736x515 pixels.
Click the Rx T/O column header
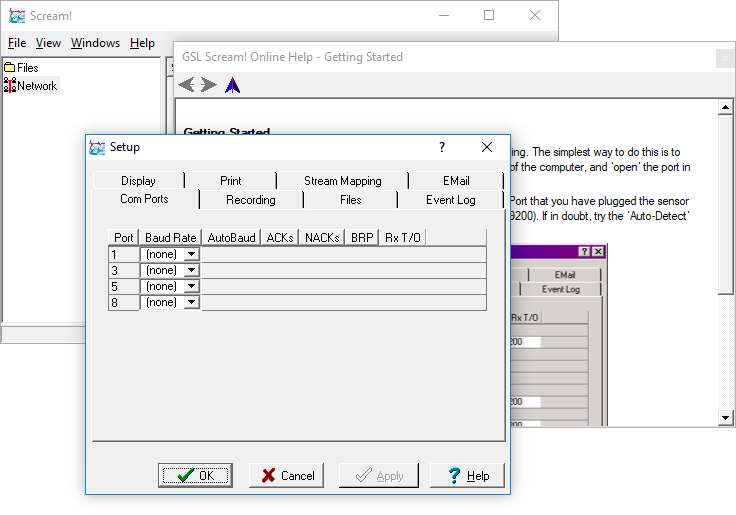(x=403, y=238)
